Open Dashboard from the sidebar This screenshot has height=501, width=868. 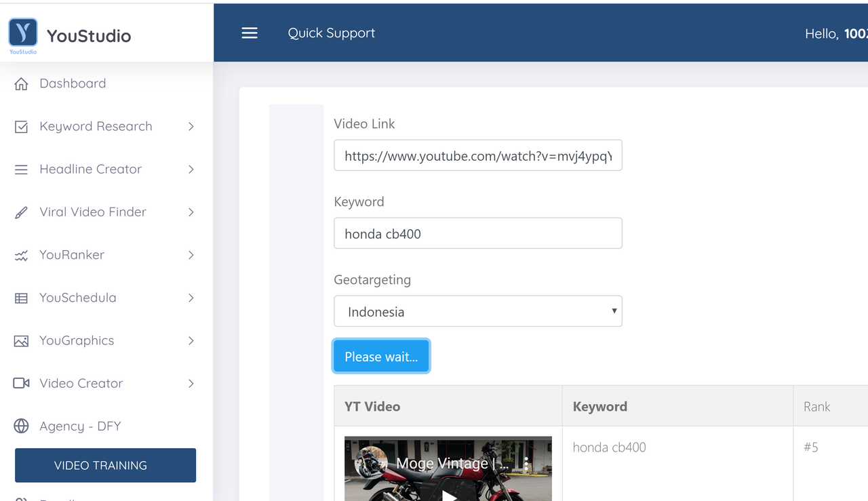click(x=73, y=83)
